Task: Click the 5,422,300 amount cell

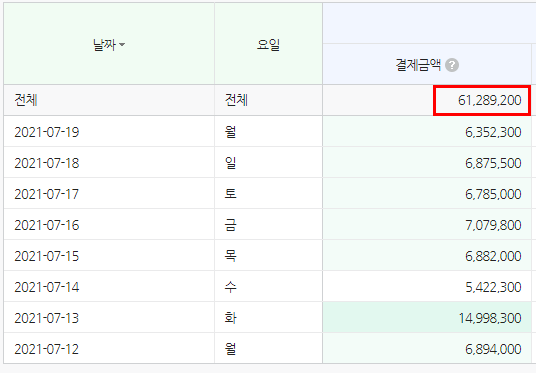Action: [x=427, y=287]
